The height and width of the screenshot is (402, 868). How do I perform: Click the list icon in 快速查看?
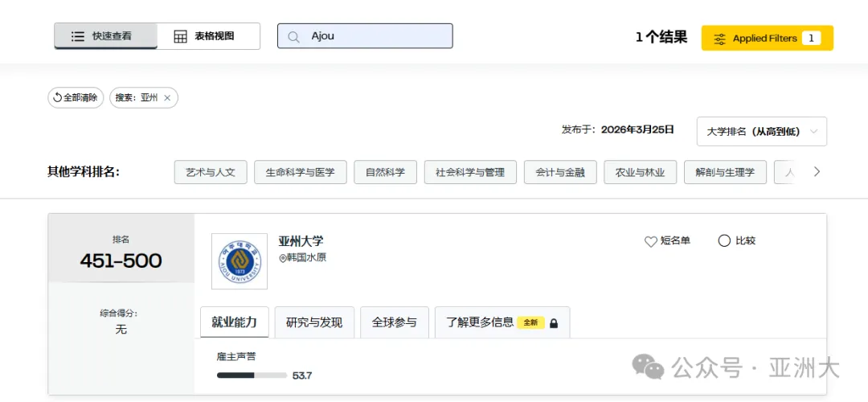[x=77, y=36]
